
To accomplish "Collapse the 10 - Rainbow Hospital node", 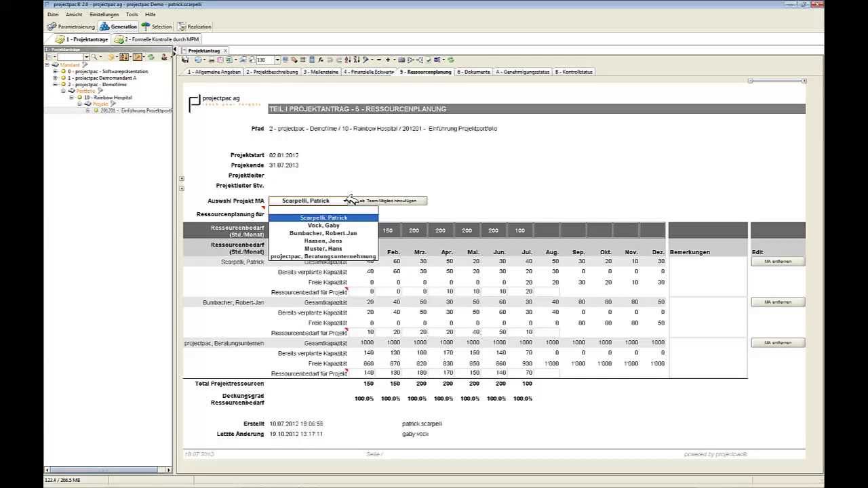I will (x=71, y=98).
